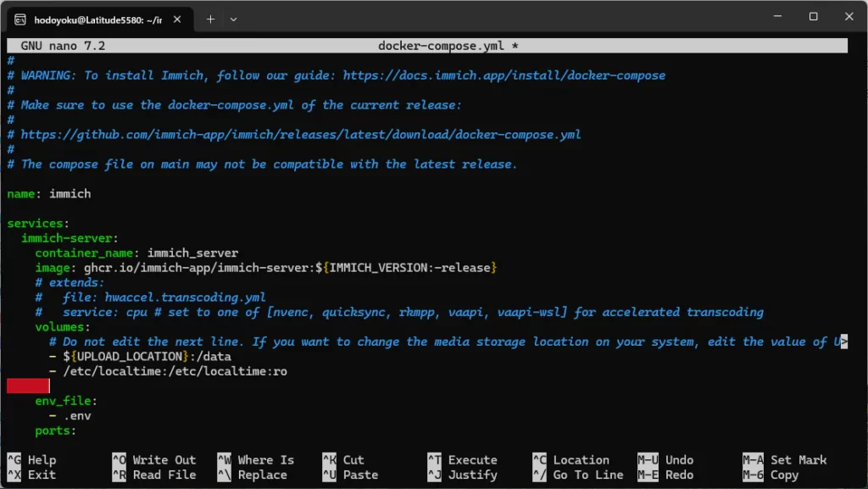Click the '${UPLOAD_LOCATION}:/data' line
The width and height of the screenshot is (868, 489).
140,356
